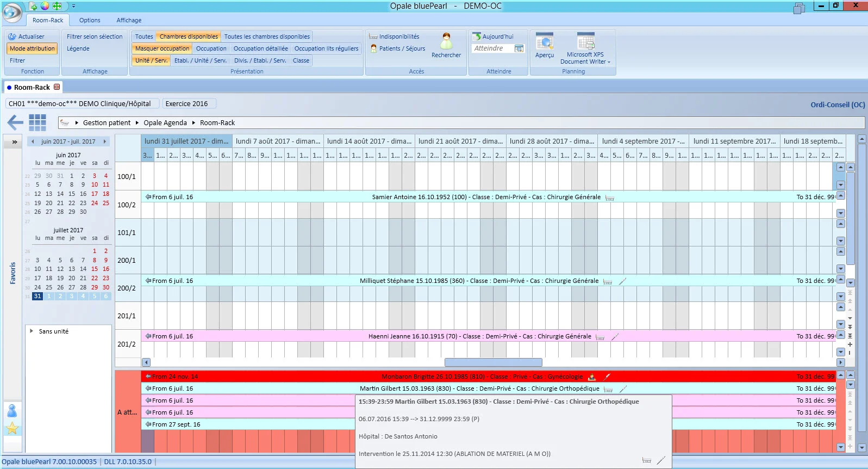Expand breadcrumb arrow before Room-Rack

(193, 122)
